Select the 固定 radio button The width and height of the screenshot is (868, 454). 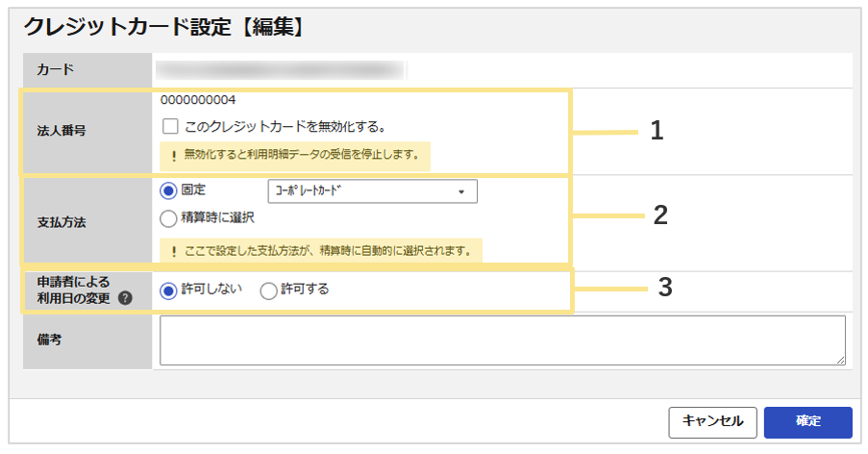pos(168,191)
